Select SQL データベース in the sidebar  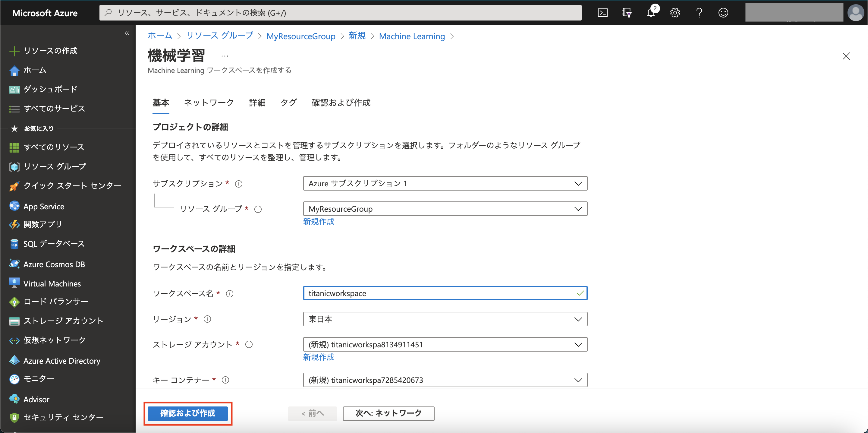54,243
